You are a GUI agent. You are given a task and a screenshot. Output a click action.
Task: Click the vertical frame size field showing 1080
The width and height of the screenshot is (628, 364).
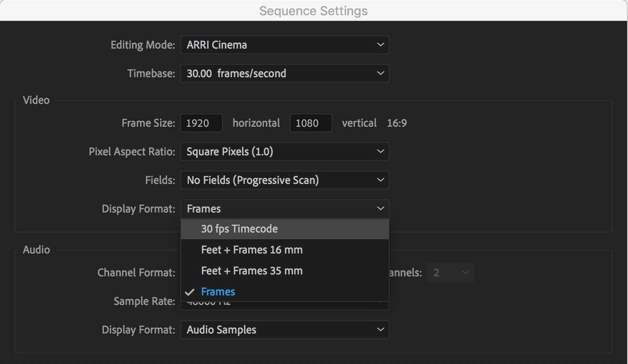click(x=311, y=123)
